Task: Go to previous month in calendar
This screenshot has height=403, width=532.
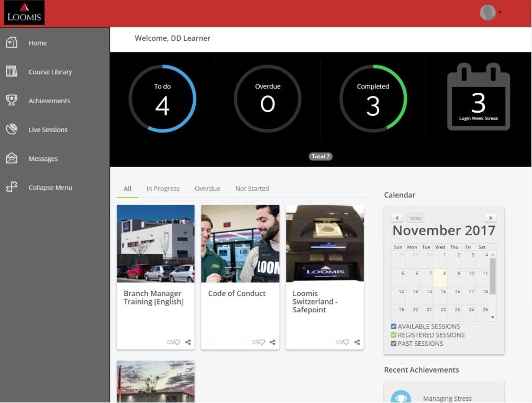Action: pos(397,217)
